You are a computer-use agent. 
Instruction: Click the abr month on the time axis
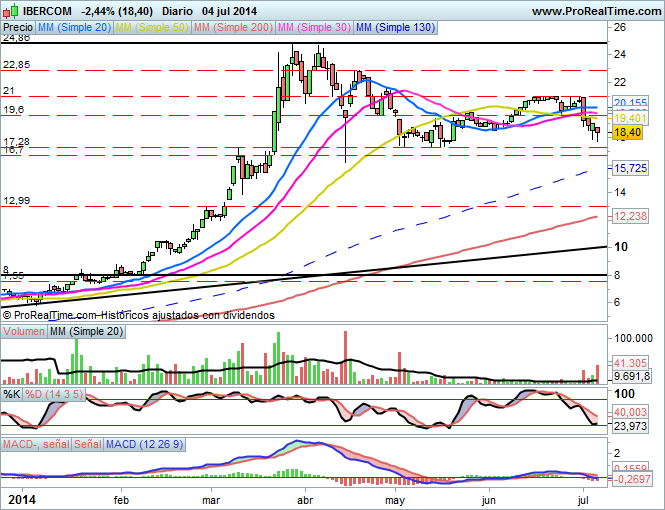pos(306,498)
